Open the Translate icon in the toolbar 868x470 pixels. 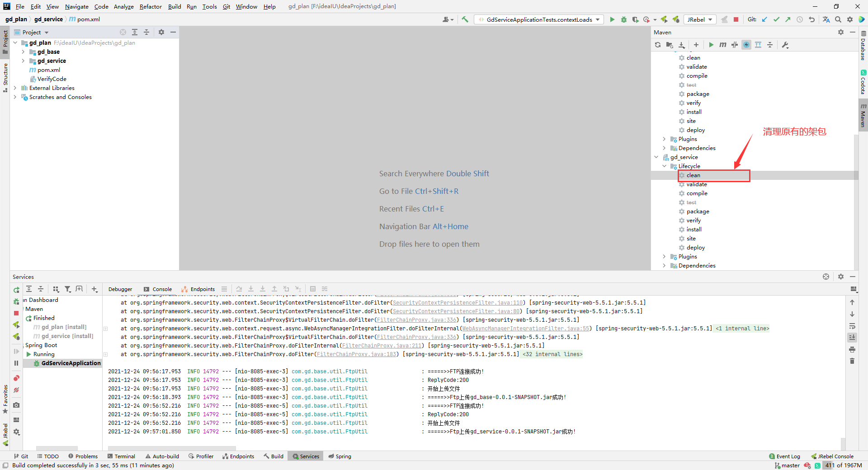[826, 19]
